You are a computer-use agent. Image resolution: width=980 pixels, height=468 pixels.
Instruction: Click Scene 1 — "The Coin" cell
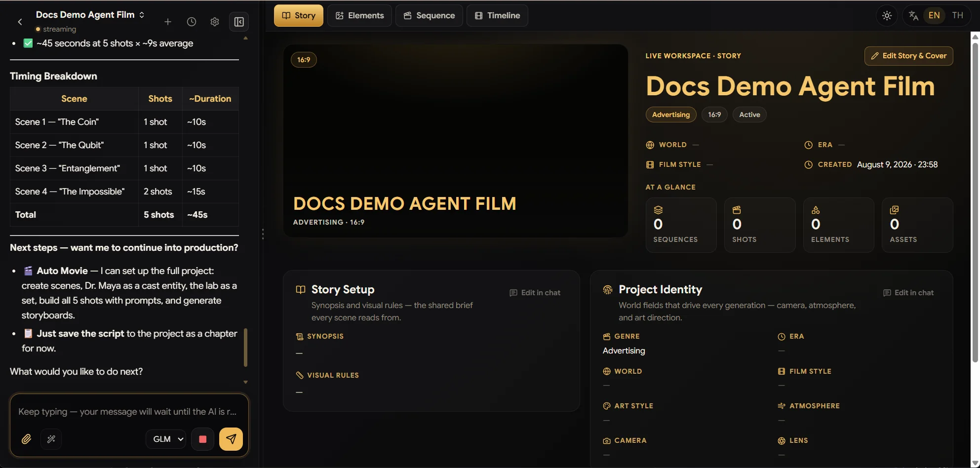point(74,122)
